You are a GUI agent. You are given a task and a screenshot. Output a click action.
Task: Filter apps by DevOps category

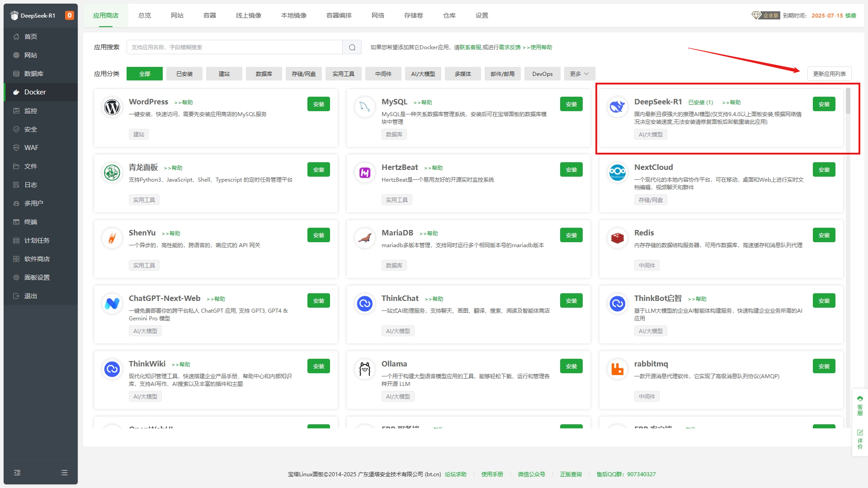(542, 74)
